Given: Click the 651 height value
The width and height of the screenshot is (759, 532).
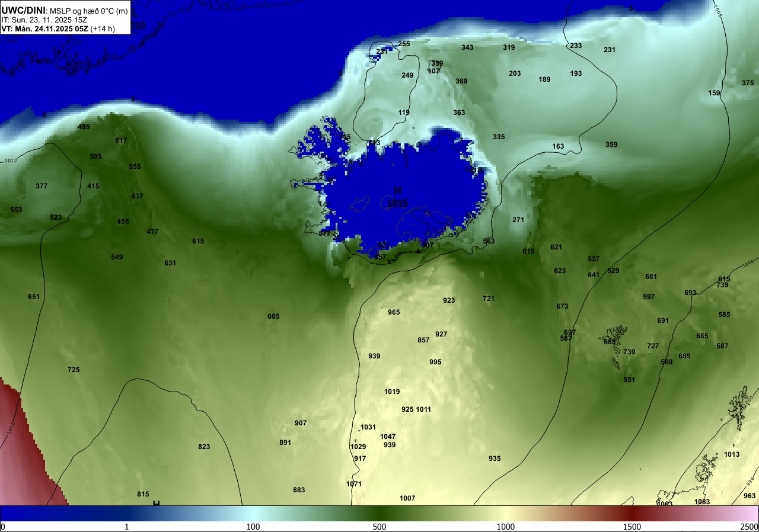Looking at the screenshot, I should point(34,297).
